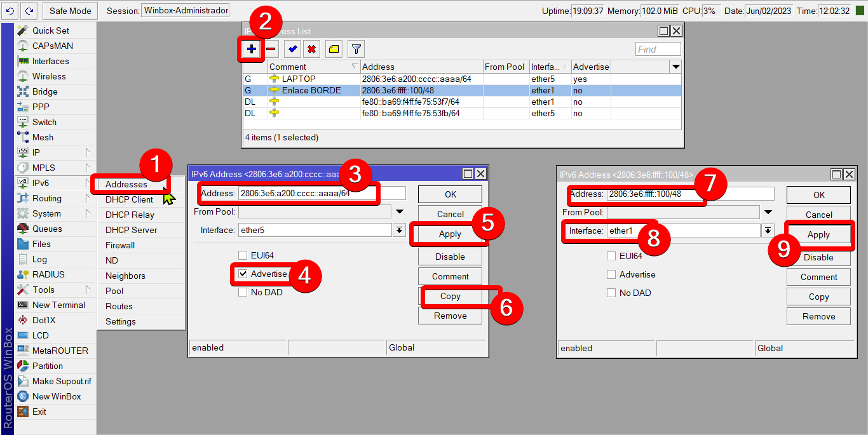Click the yellow Comment note icon
Screen dimensions: 868x435
click(334, 49)
